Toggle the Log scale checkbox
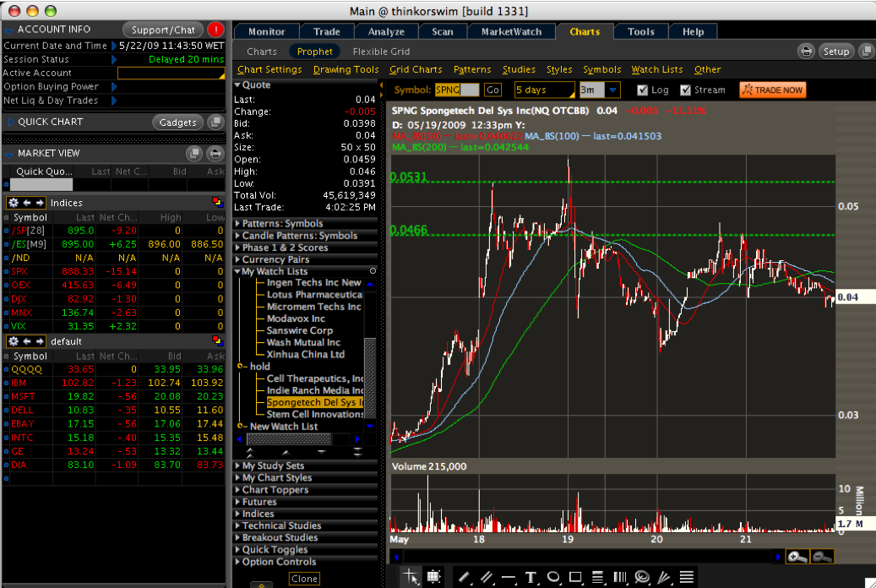The height and width of the screenshot is (588, 876). pyautogui.click(x=643, y=90)
